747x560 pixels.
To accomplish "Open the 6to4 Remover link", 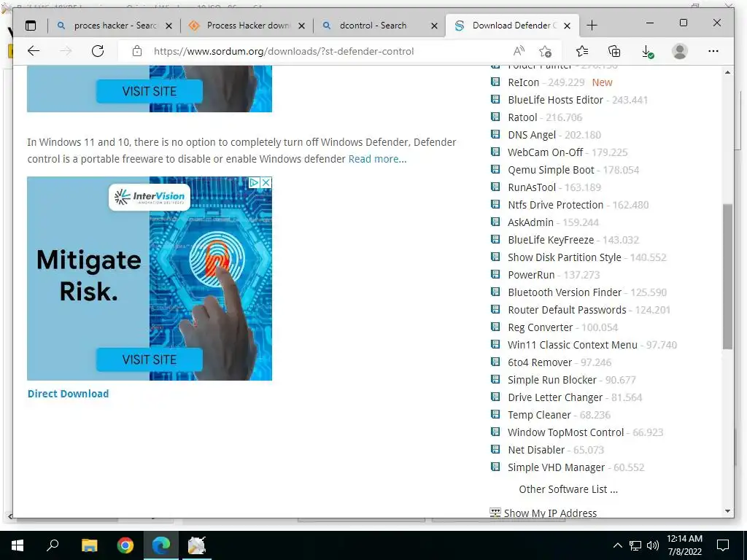I will (540, 362).
